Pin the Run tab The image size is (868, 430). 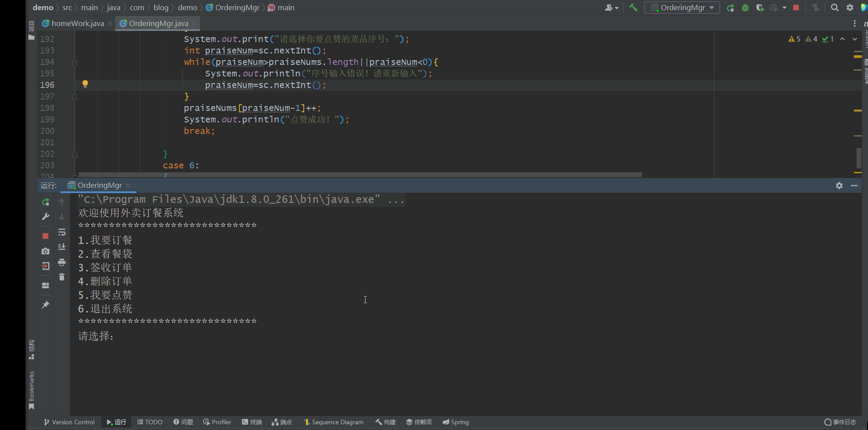45,305
